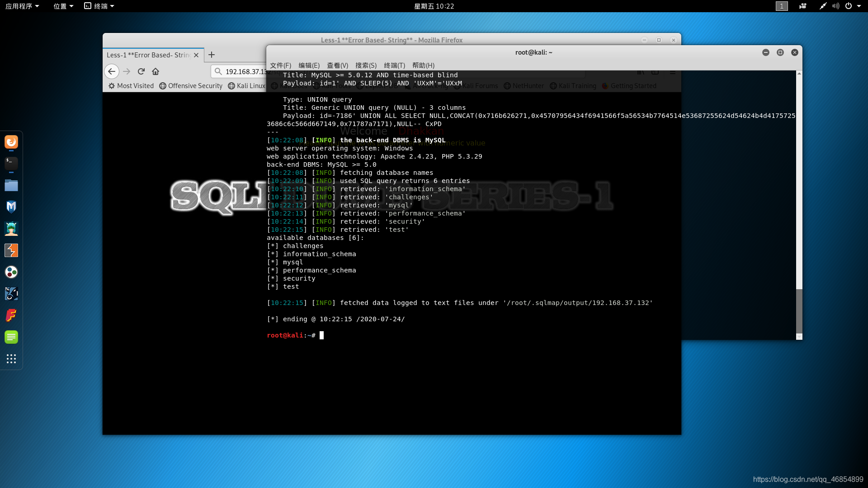
Task: Open the 位置 places menu
Action: click(x=63, y=6)
